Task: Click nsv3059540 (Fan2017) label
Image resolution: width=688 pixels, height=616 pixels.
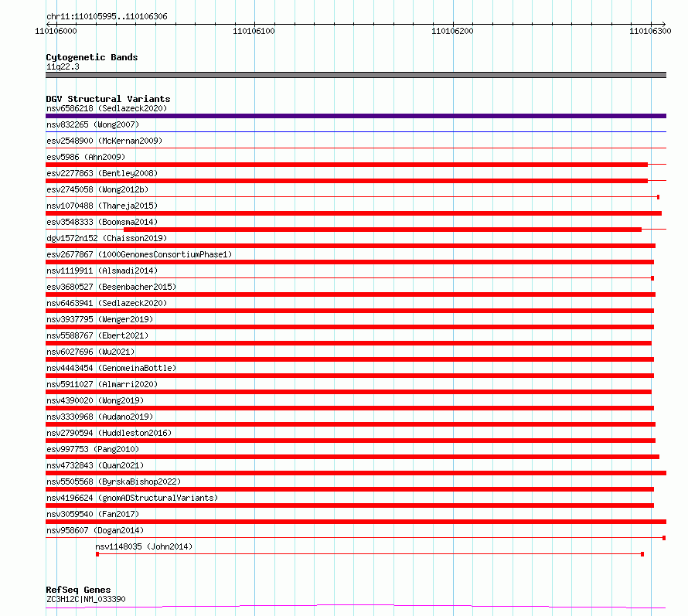Action: click(x=93, y=514)
